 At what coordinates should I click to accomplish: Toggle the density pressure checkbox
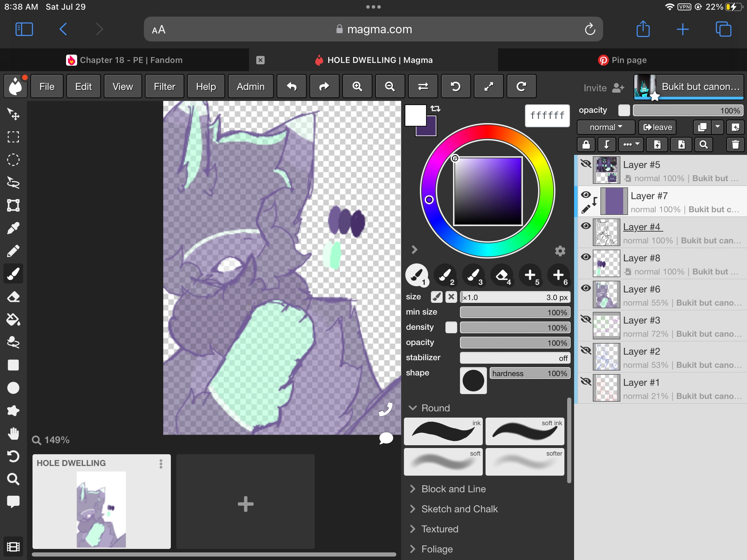coord(451,327)
